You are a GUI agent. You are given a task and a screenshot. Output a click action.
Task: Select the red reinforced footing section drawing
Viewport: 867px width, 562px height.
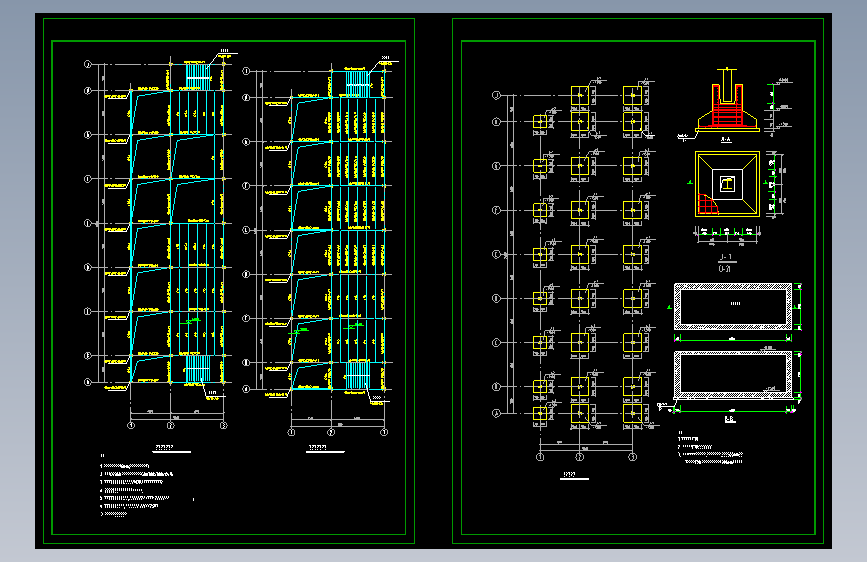[727, 101]
